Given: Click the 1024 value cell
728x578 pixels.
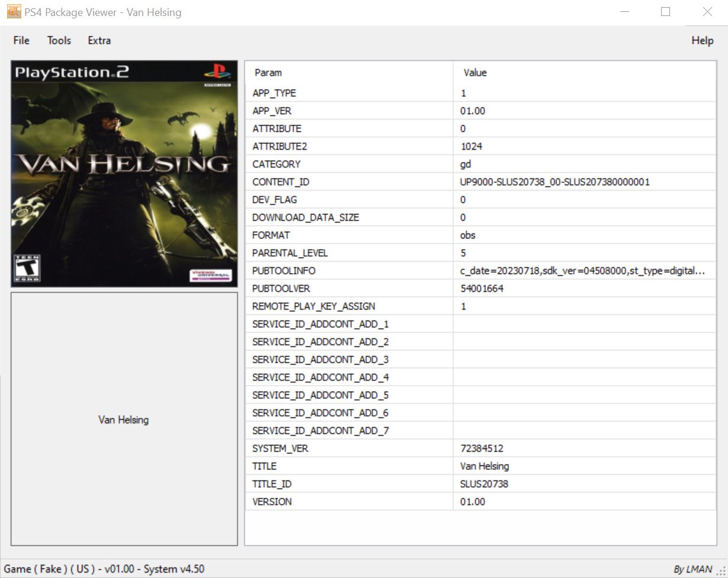Looking at the screenshot, I should [x=585, y=146].
